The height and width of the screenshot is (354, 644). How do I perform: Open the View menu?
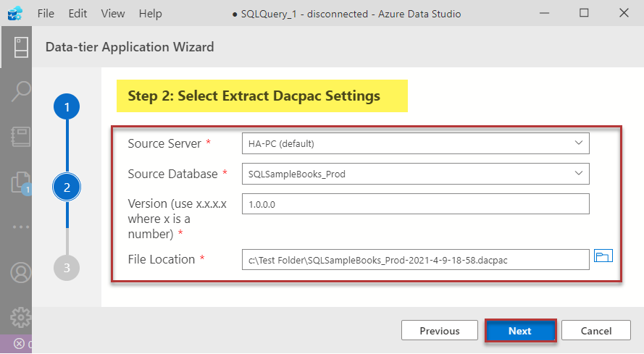point(112,14)
